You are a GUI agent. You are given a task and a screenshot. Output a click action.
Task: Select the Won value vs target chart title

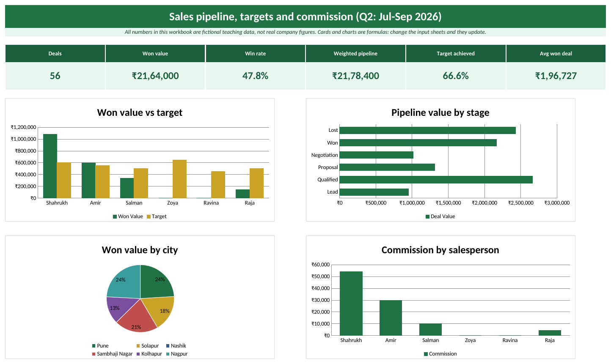(x=140, y=112)
